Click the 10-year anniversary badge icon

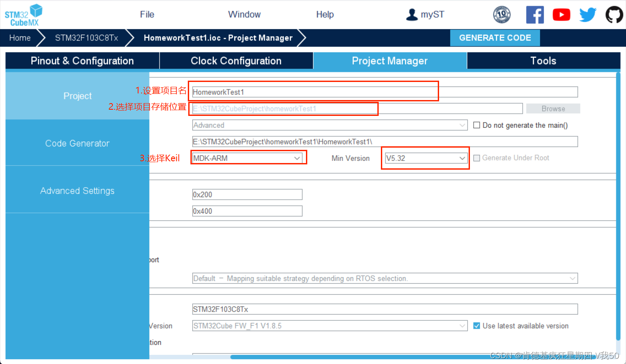(x=502, y=15)
